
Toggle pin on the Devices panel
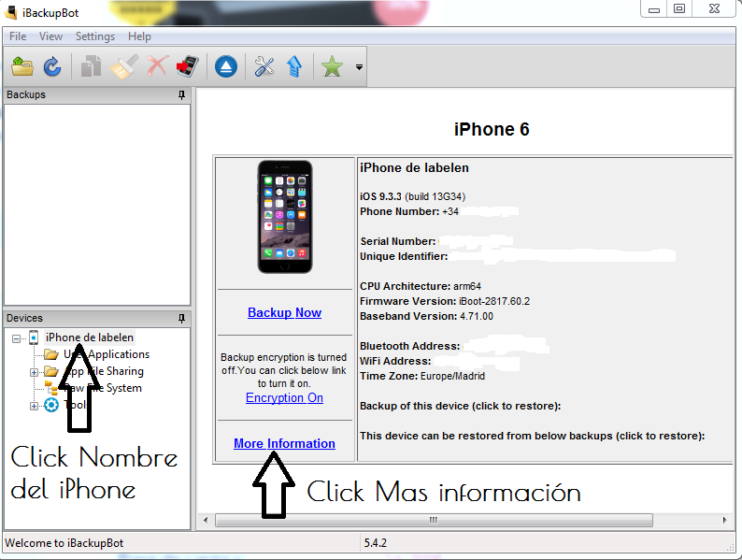point(181,319)
